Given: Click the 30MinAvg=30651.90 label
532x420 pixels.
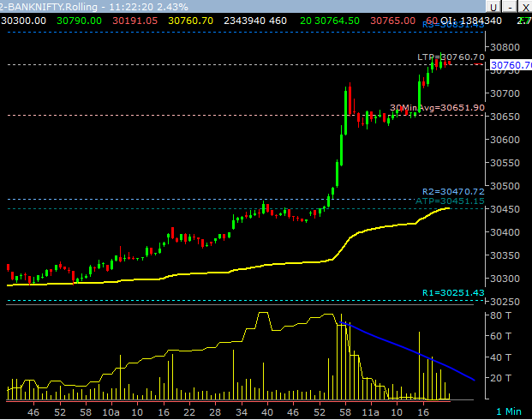Looking at the screenshot, I should pyautogui.click(x=438, y=108).
